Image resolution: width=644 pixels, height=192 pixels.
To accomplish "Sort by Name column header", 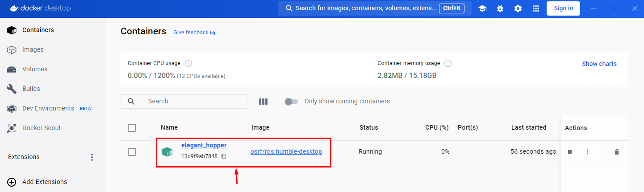I will click(x=169, y=127).
